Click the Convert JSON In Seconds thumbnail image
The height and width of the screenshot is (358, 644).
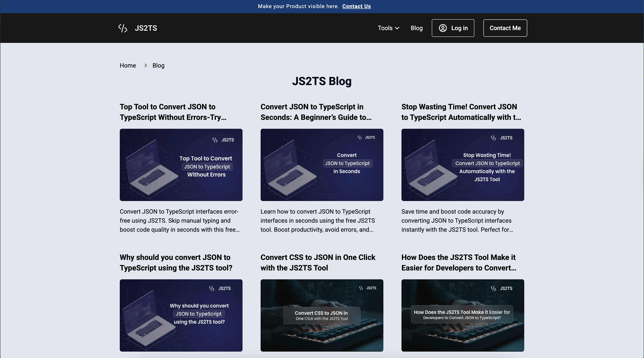pyautogui.click(x=322, y=165)
